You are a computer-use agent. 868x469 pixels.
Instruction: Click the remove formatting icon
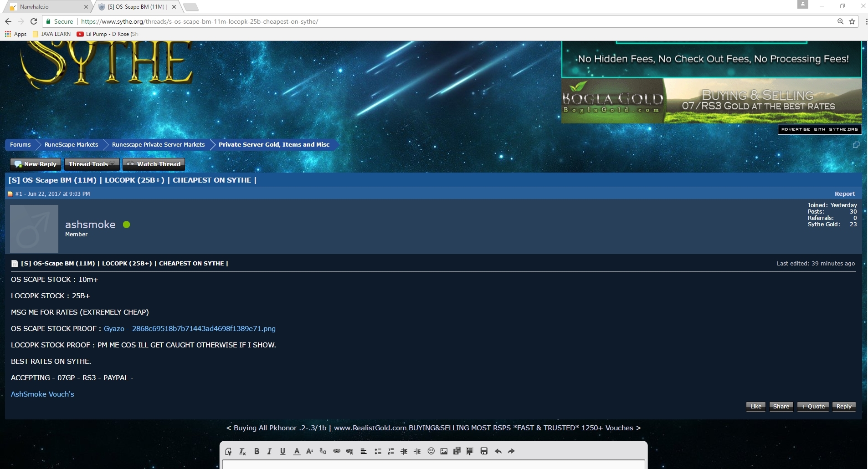click(242, 451)
